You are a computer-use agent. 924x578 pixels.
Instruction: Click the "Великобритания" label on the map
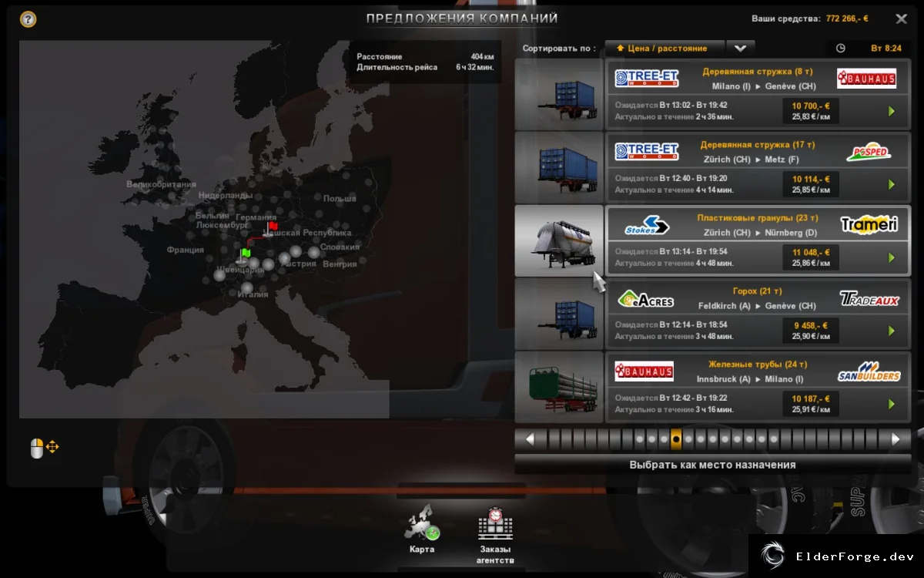[x=161, y=184]
